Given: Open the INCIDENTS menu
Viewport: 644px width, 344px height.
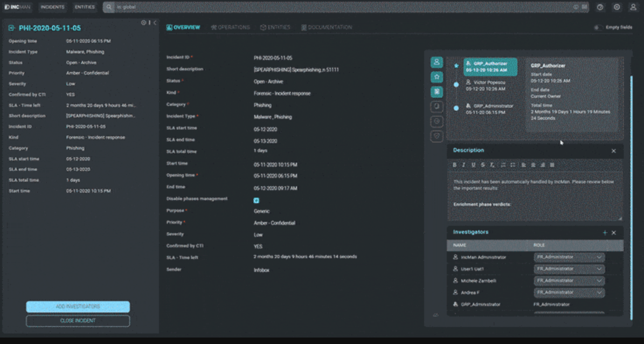Looking at the screenshot, I should pos(53,7).
